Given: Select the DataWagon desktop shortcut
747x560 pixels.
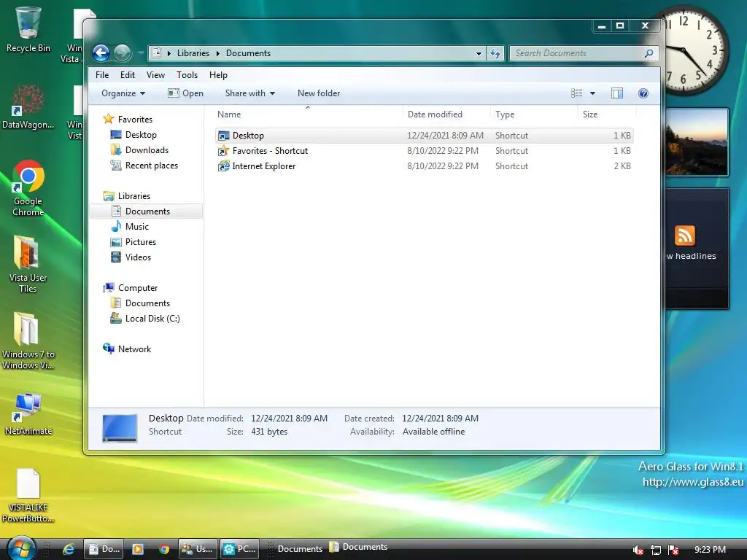Looking at the screenshot, I should tap(28, 106).
